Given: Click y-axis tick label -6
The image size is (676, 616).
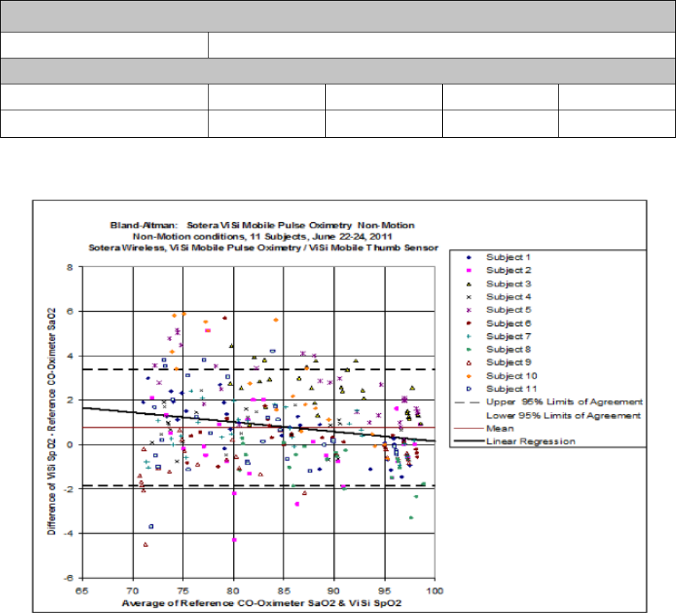Looking at the screenshot, I should pyautogui.click(x=68, y=578).
